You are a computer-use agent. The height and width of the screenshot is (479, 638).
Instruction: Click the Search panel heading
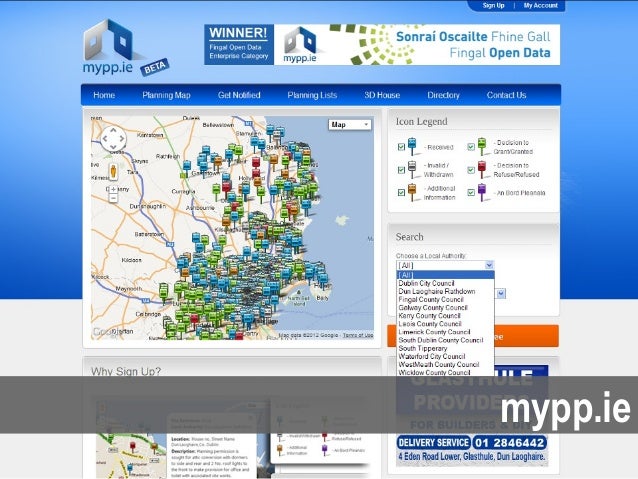(409, 237)
